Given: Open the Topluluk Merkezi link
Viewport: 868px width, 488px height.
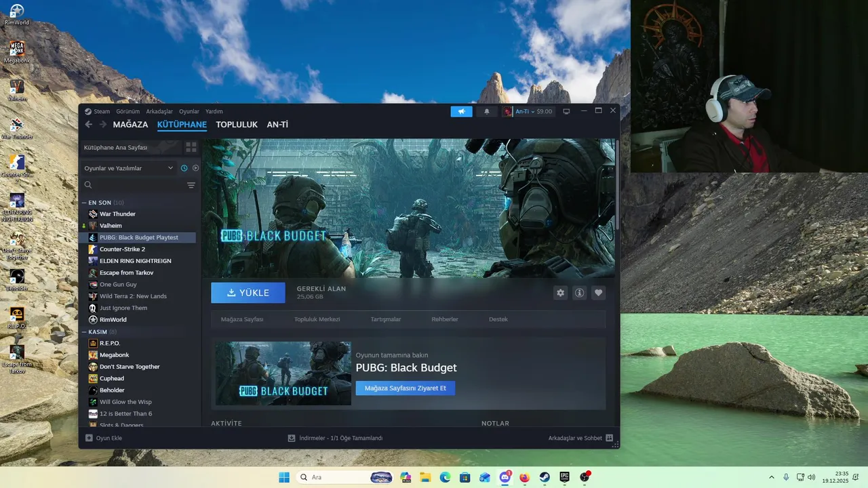Looking at the screenshot, I should (x=317, y=319).
